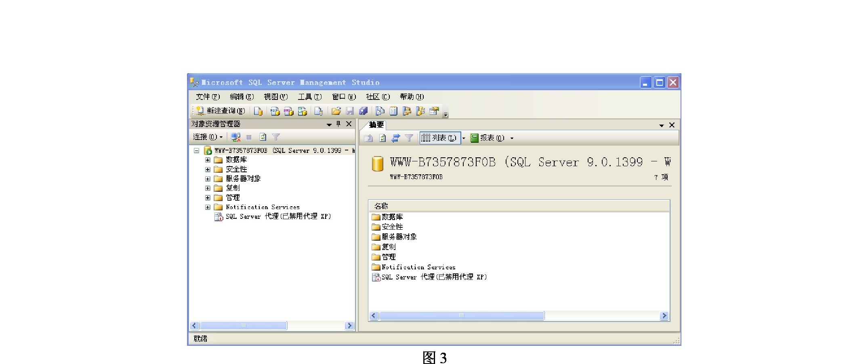Click the 报表(O) button

coord(488,138)
